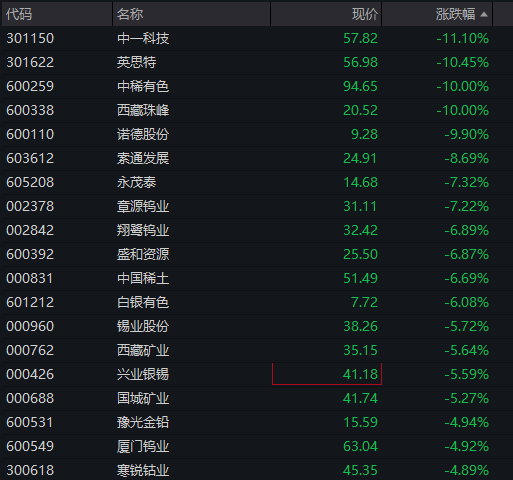Select stock 寒锐钴业

[143, 470]
